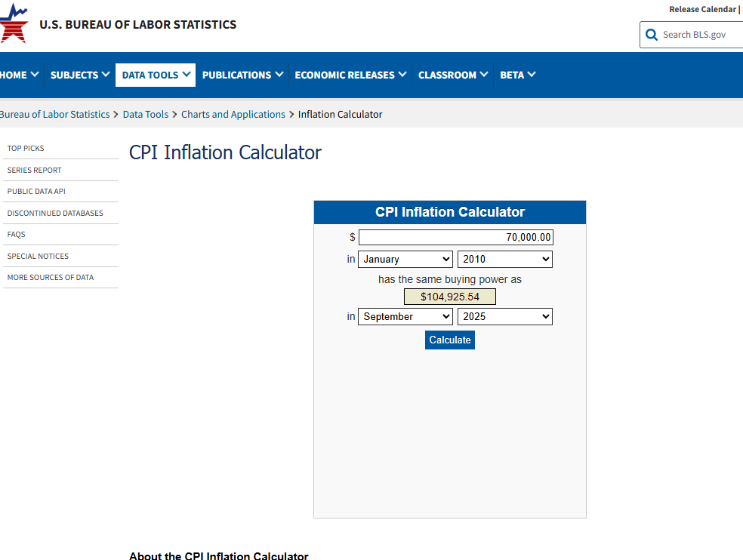
Task: Click the BLS star logo
Action: tap(14, 23)
